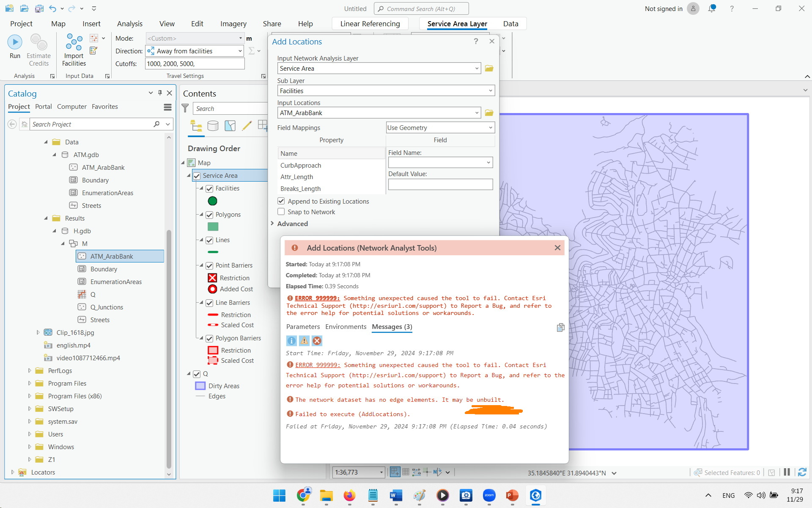Image resolution: width=812 pixels, height=508 pixels.
Task: Click the green Polygons color swatch
Action: pyautogui.click(x=214, y=227)
